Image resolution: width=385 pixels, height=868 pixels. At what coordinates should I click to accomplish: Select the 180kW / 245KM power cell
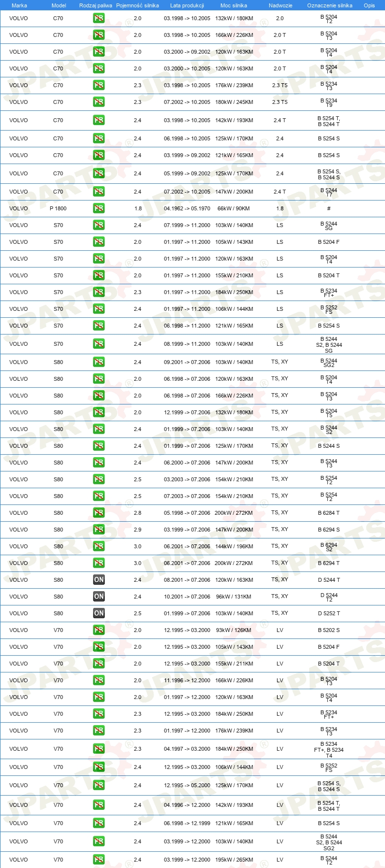coord(234,102)
